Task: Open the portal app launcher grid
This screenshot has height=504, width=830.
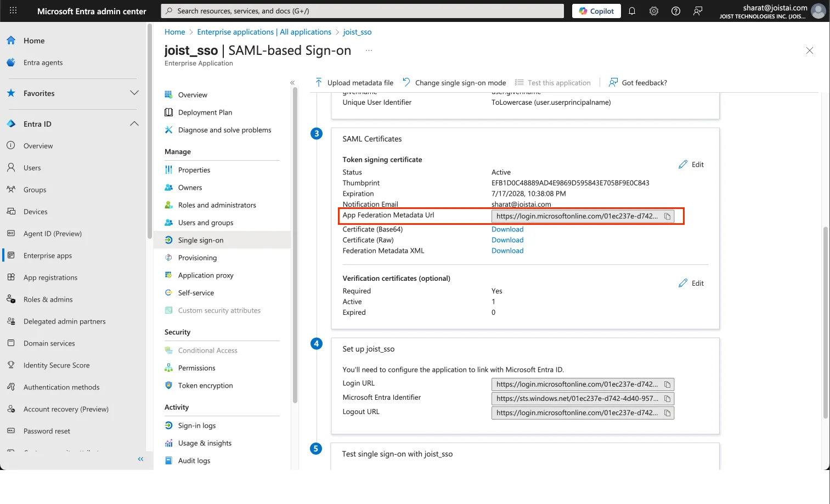Action: (13, 10)
